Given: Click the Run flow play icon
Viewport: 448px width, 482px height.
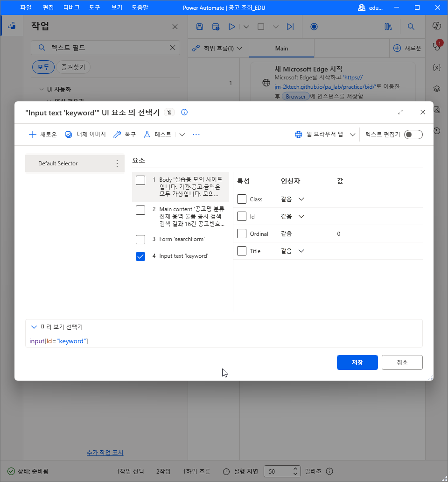Looking at the screenshot, I should (232, 27).
